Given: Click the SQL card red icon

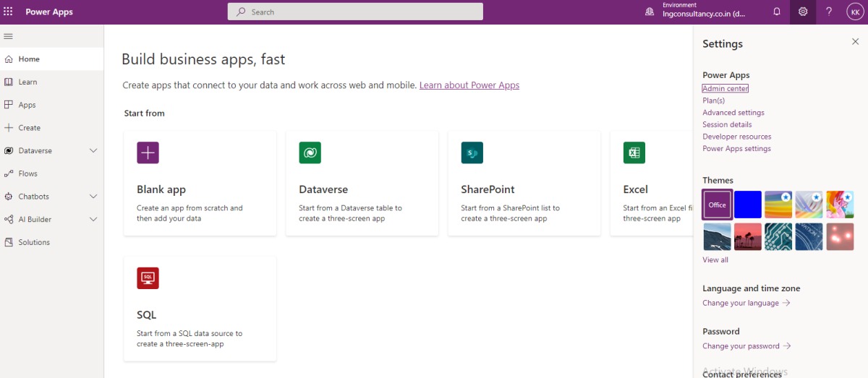Looking at the screenshot, I should click(x=148, y=278).
